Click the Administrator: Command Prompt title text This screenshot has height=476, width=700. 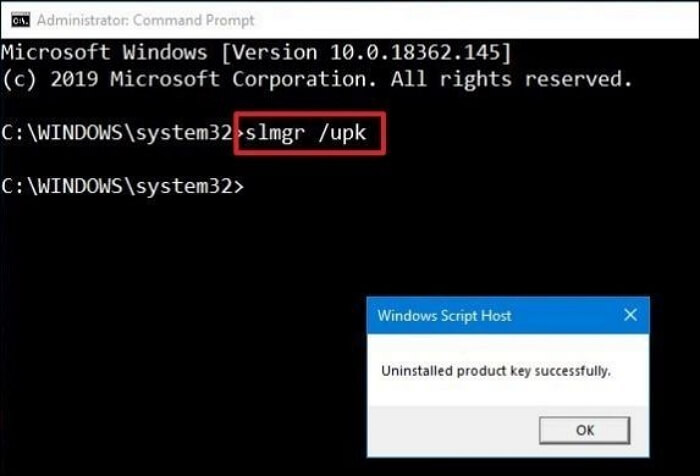coord(146,20)
